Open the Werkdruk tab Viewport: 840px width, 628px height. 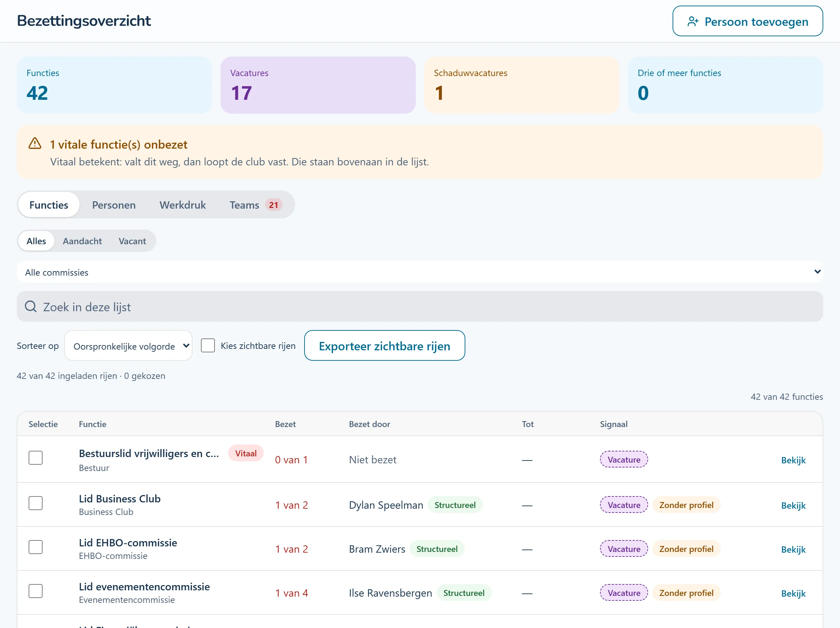point(183,205)
